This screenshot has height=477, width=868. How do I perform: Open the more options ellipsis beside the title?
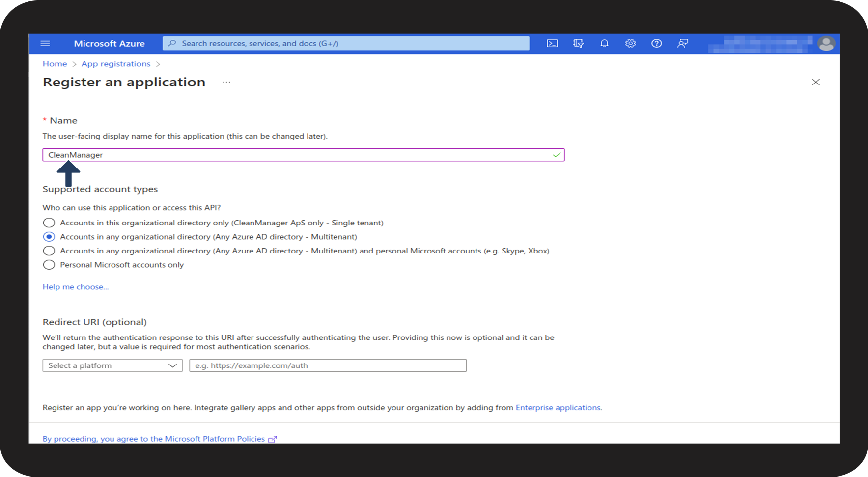click(x=226, y=83)
